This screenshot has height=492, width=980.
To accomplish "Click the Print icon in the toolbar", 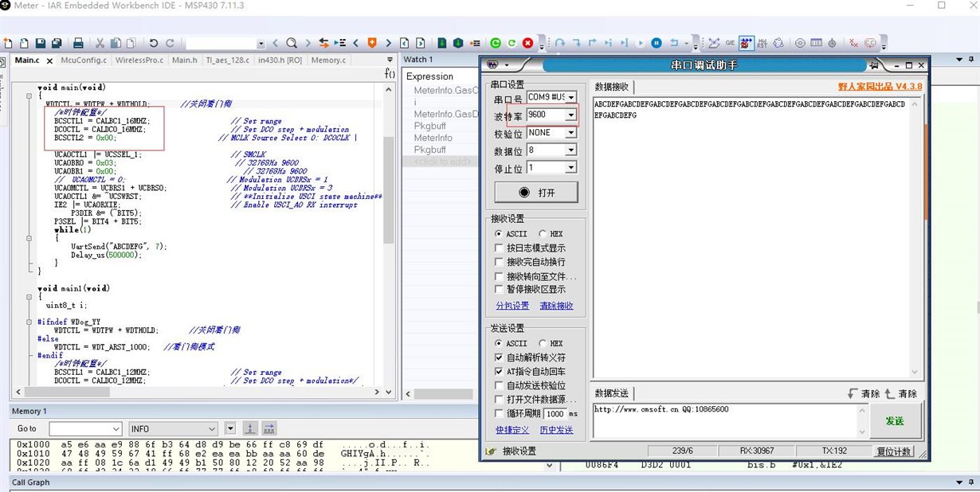I will (x=78, y=43).
